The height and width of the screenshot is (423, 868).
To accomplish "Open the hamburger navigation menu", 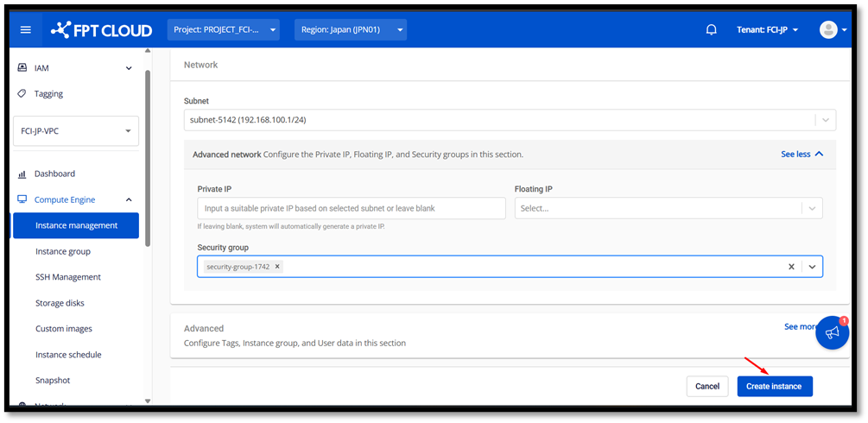I will click(26, 30).
